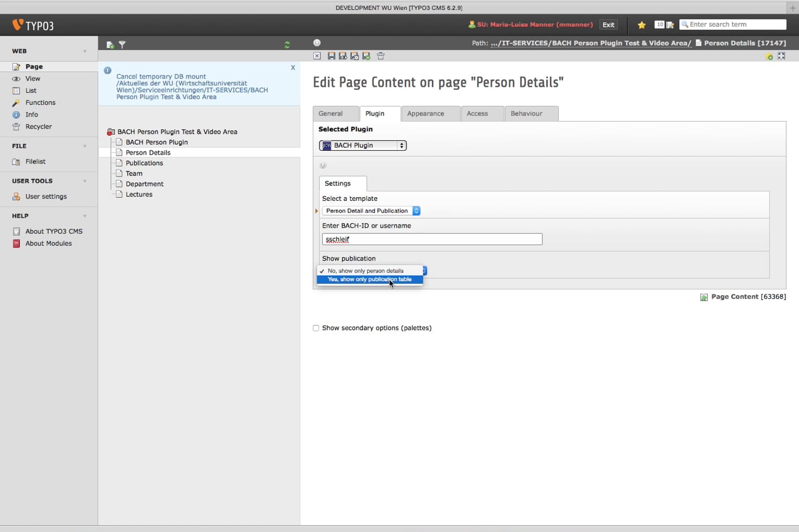Collapse the HELP module group
The width and height of the screenshot is (799, 532).
click(x=85, y=216)
